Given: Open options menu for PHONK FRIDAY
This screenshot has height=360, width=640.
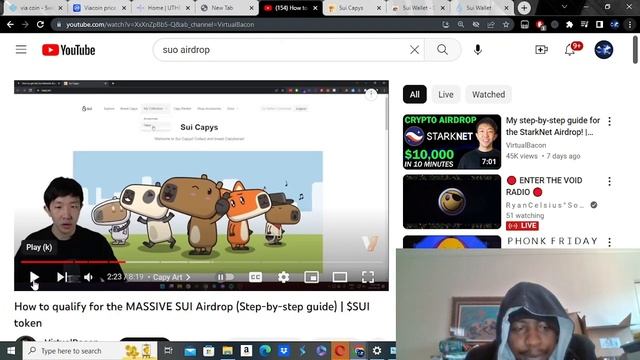Looking at the screenshot, I should [x=609, y=242].
